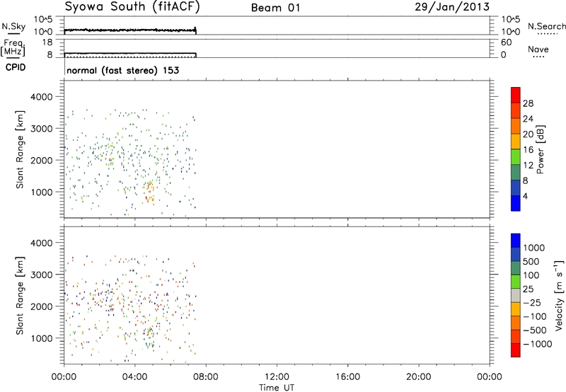Click the 'Power [dB]' colorbar label
This screenshot has width=566, height=392.
pyautogui.click(x=540, y=149)
